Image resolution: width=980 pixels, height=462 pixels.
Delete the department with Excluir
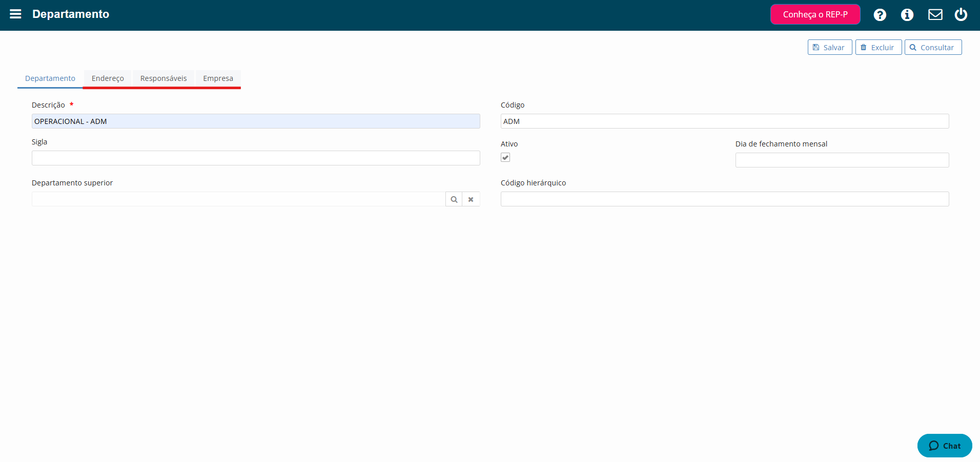[x=879, y=47]
